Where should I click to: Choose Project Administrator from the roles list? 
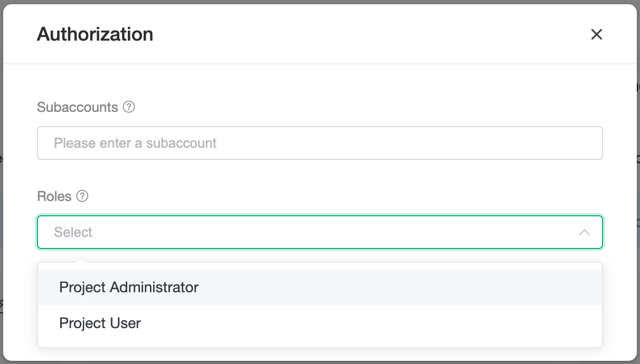click(129, 288)
